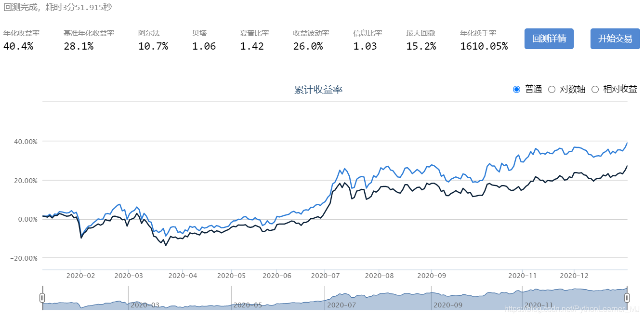Click the 夏普比率 label
The height and width of the screenshot is (318, 644).
[x=254, y=33]
